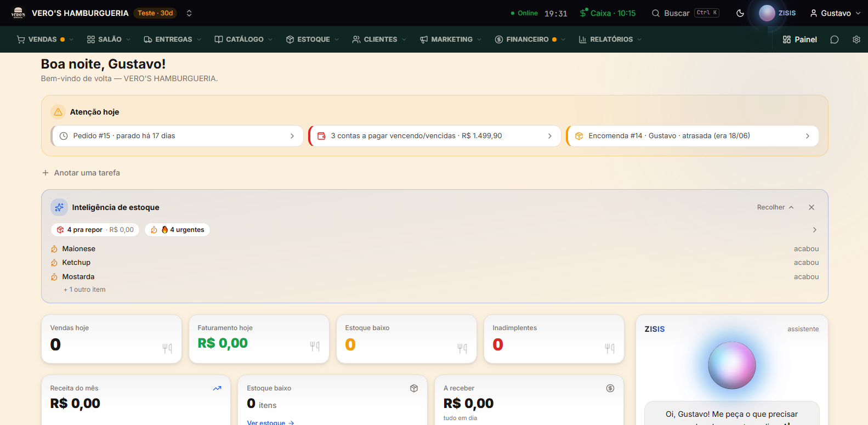Click trend arrow icon on Receita do mês

tap(217, 388)
